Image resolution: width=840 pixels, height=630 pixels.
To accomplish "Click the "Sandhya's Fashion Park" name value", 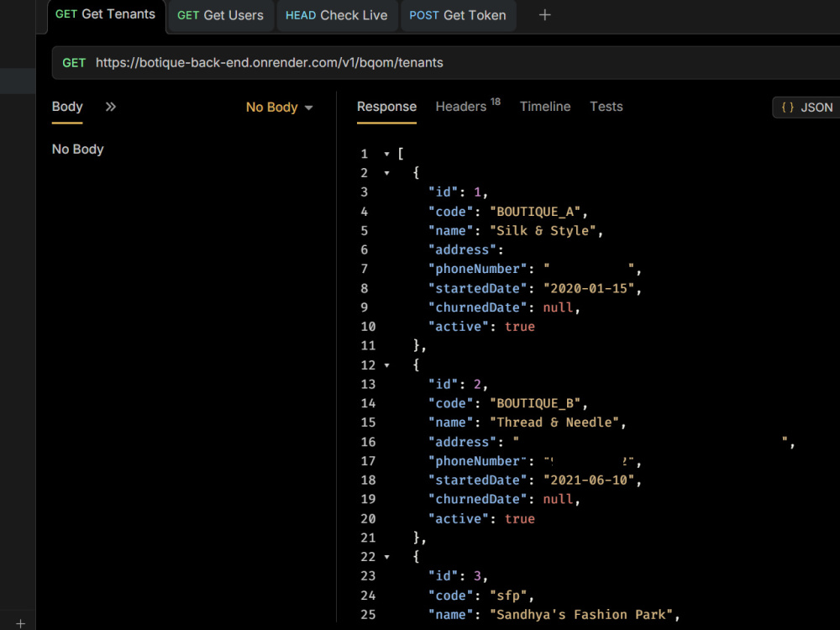I will tap(581, 615).
